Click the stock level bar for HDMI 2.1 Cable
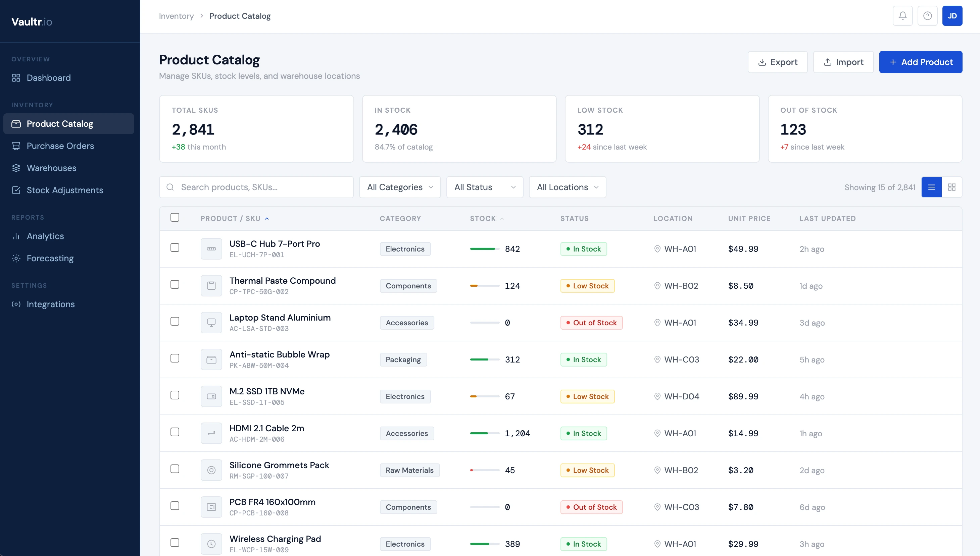The image size is (980, 556). [484, 433]
